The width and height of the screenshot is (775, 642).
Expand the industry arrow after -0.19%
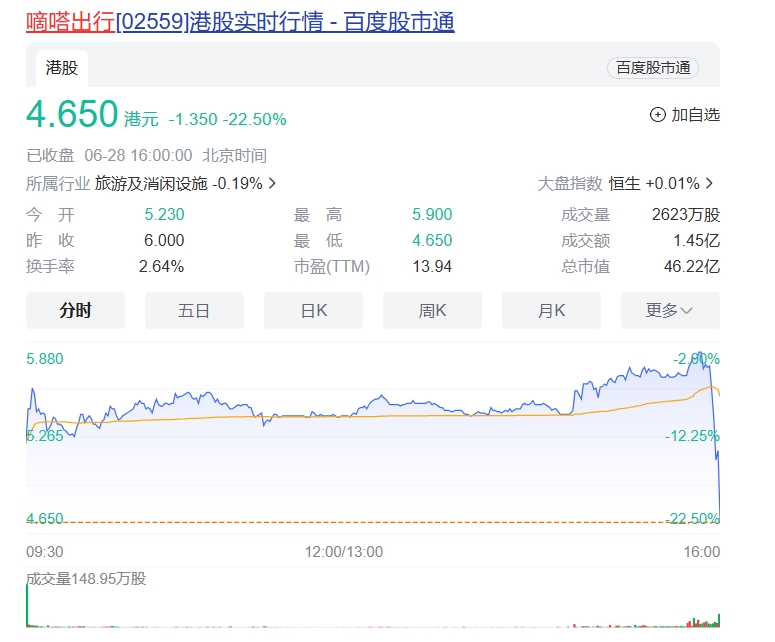point(272,184)
